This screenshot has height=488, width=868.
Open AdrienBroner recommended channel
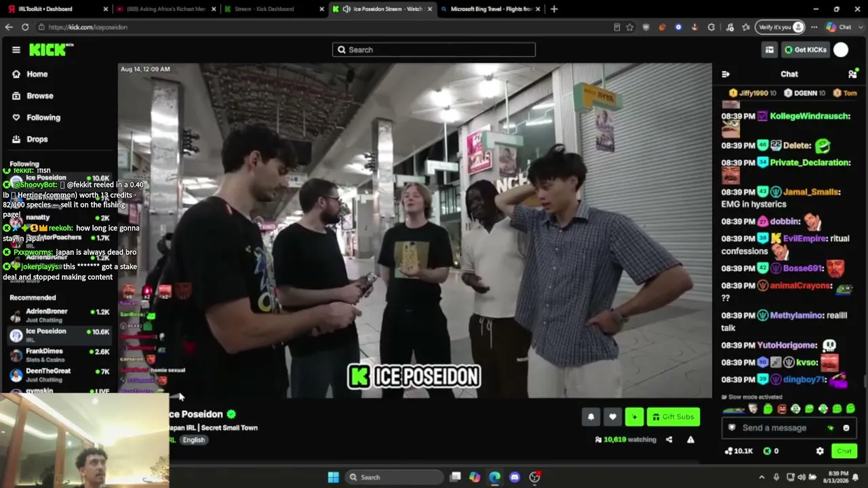click(60, 315)
